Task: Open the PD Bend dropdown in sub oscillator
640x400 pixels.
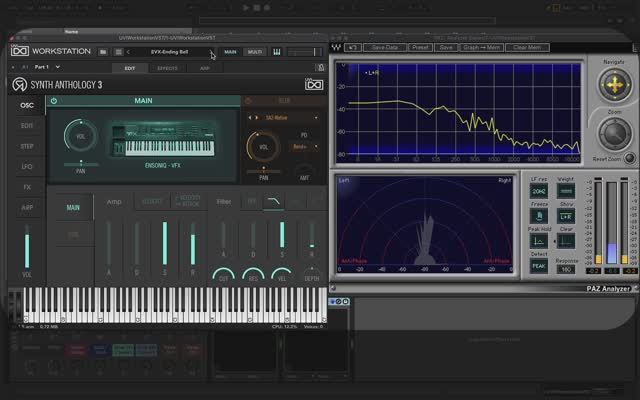Action: click(304, 147)
